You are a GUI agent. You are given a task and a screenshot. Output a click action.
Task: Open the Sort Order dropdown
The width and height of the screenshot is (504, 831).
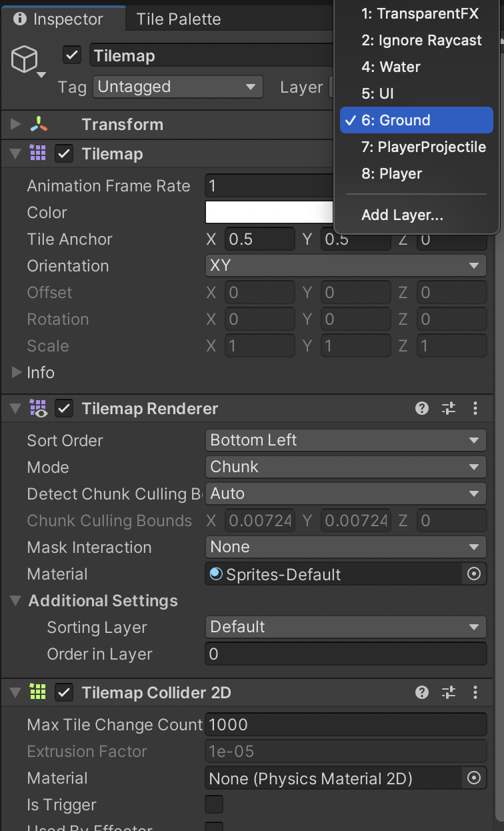tap(345, 440)
